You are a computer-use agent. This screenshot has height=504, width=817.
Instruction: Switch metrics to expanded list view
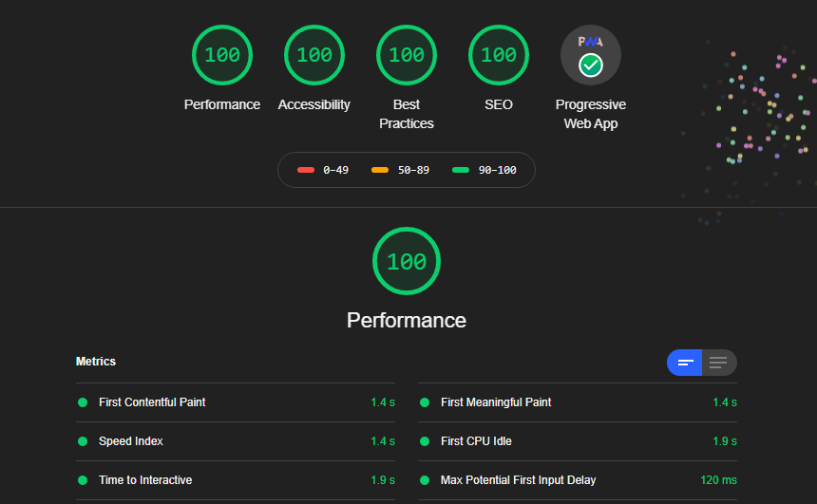(x=719, y=363)
